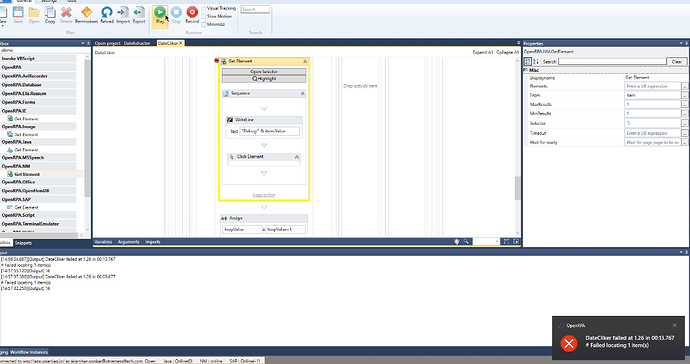Check the Minimize option
Viewport: 690px width, 364px height.
coord(204,24)
